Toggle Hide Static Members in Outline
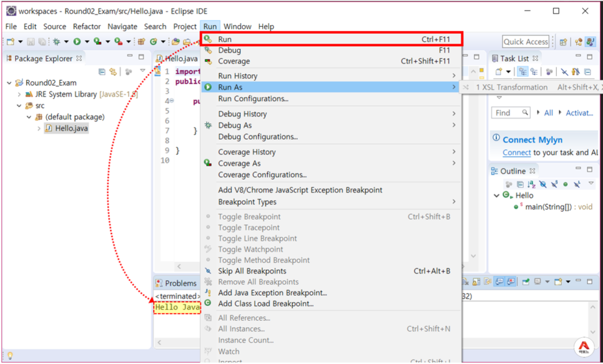The image size is (603, 364). [x=554, y=184]
